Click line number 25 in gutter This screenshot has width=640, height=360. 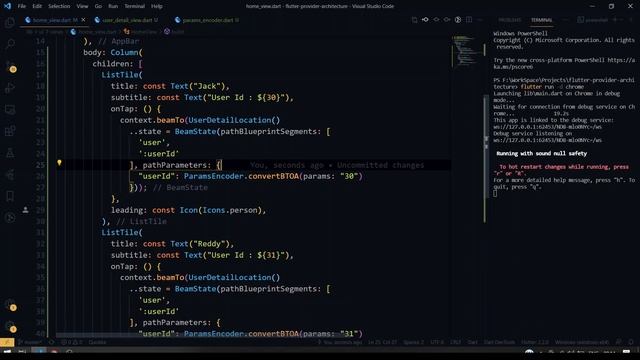coord(40,165)
